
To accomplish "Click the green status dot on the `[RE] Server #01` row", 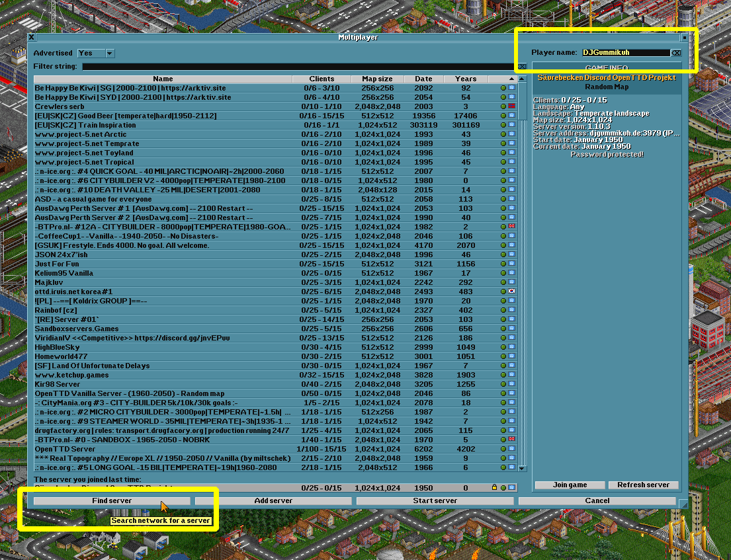I will pos(503,319).
